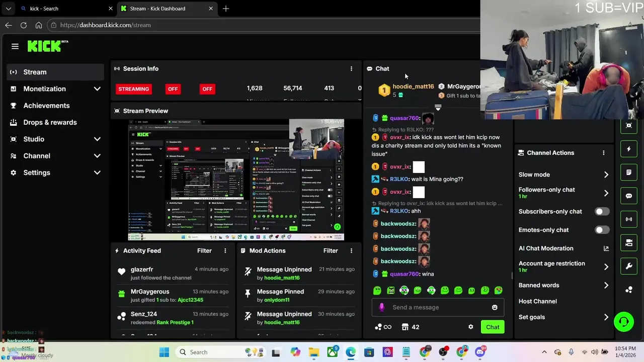
Task: Click the green Chat send button
Action: pyautogui.click(x=493, y=327)
